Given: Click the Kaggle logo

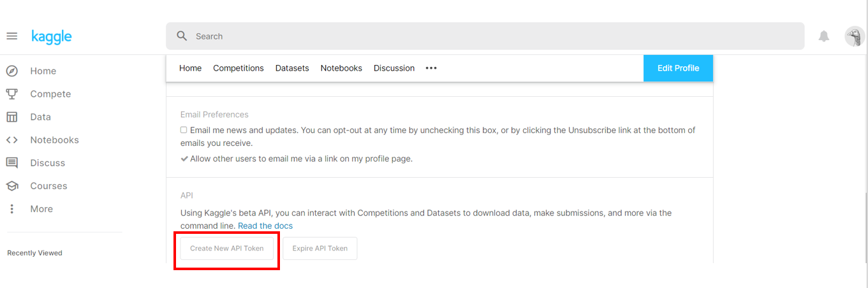Looking at the screenshot, I should (x=52, y=37).
